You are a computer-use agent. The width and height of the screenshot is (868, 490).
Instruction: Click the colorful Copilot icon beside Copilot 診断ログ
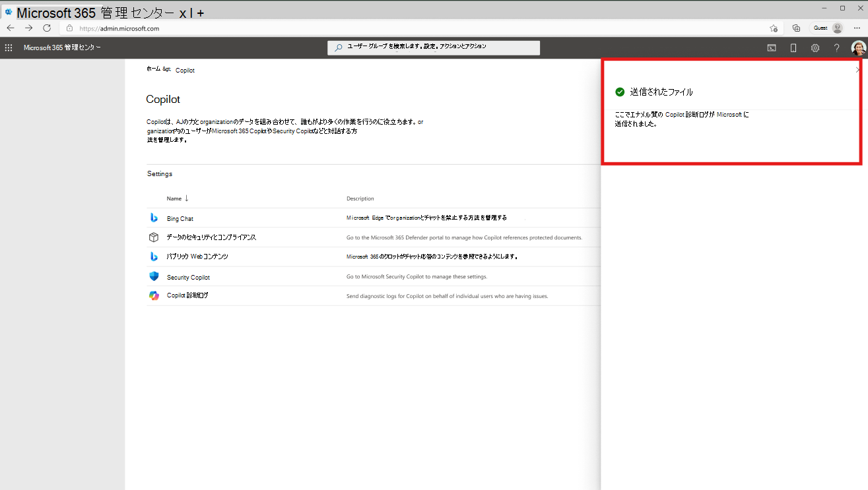[x=154, y=295]
